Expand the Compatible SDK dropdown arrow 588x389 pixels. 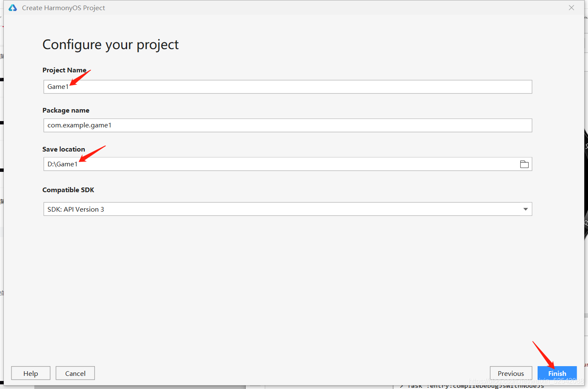(525, 209)
